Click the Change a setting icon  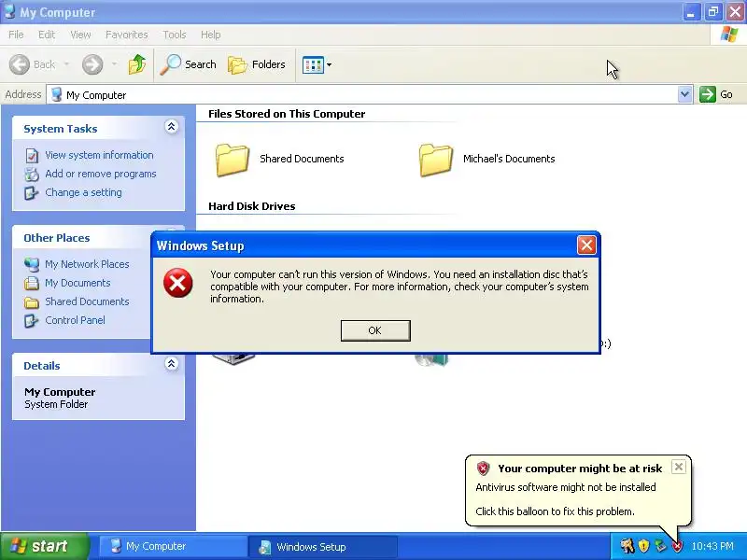[x=32, y=193]
